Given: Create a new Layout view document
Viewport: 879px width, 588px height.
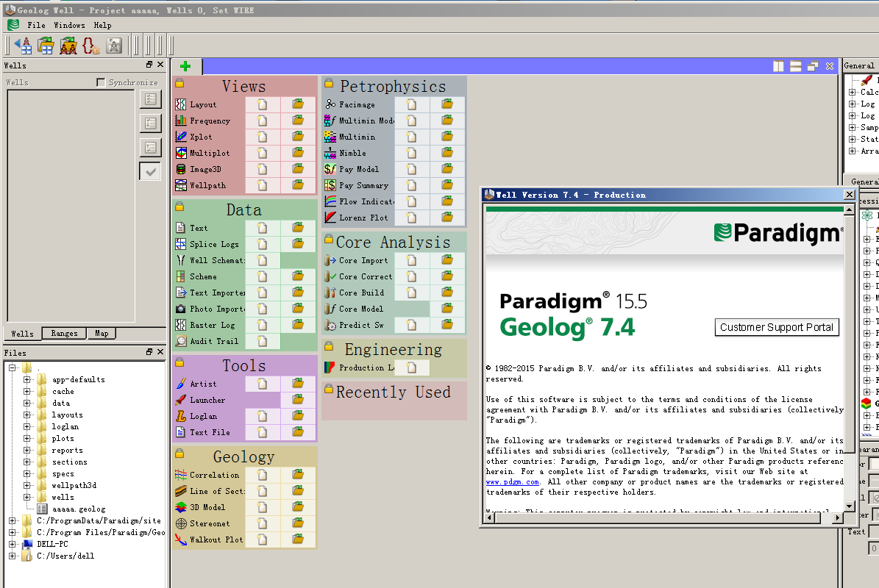Looking at the screenshot, I should coord(263,104).
